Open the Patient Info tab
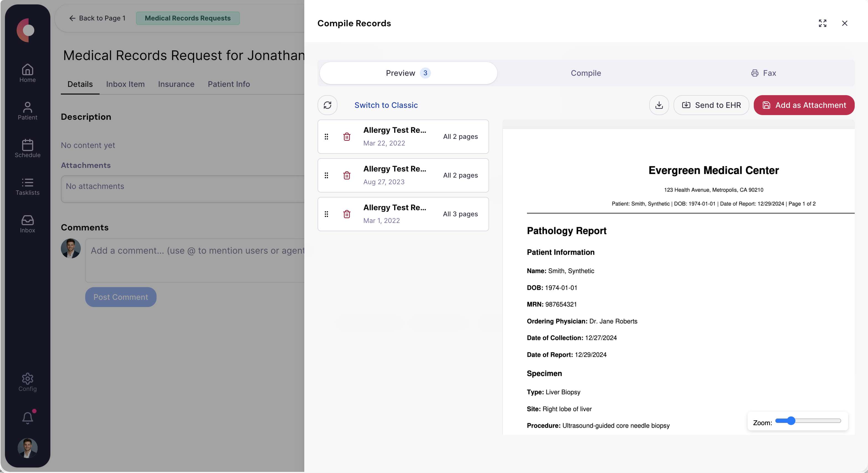This screenshot has height=473, width=868. [x=228, y=84]
